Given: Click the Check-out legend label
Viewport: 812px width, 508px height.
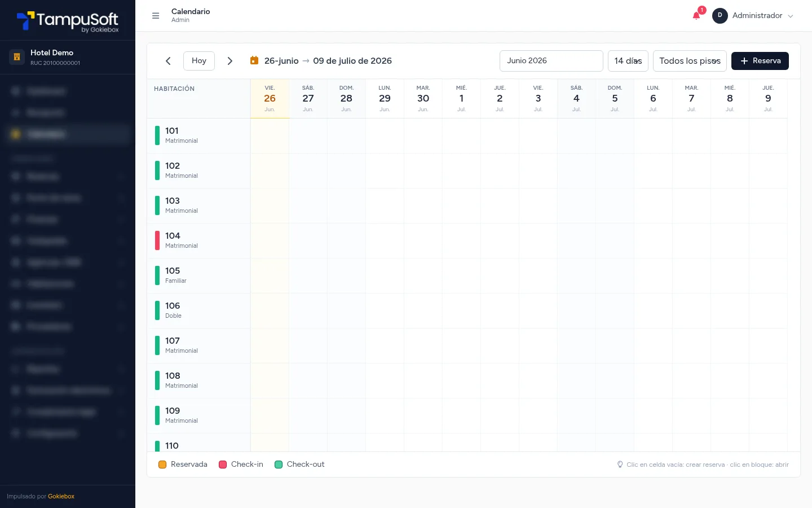Looking at the screenshot, I should pyautogui.click(x=306, y=465).
